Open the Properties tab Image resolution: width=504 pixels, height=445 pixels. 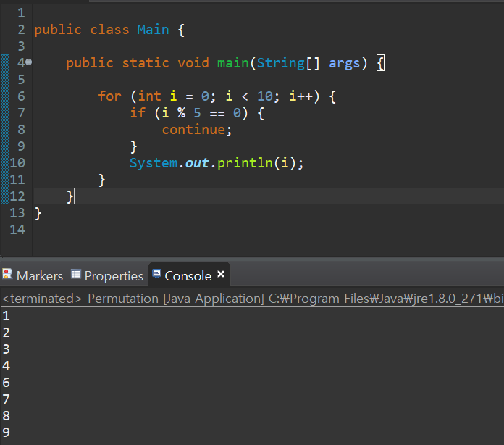[107, 275]
